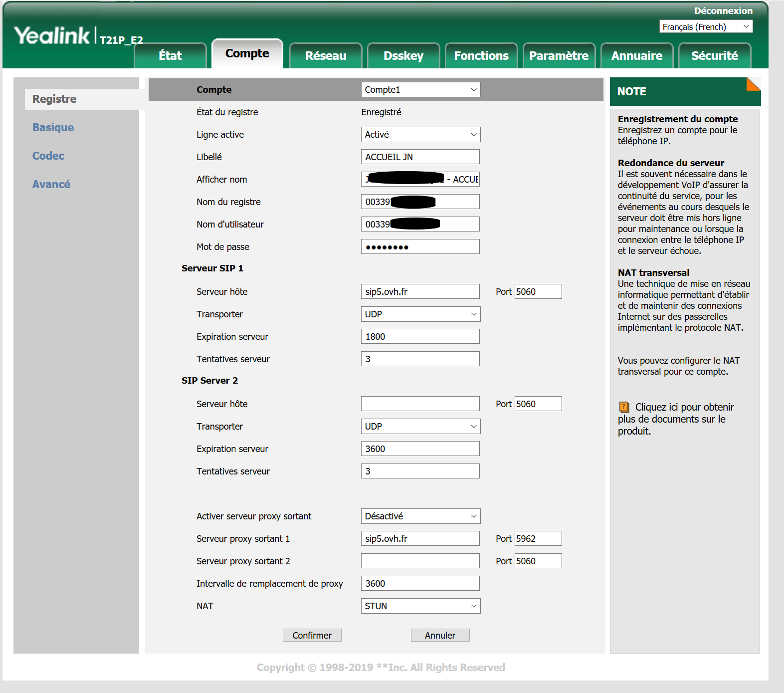Go to the Dsskey tab
The image size is (784, 693).
coord(403,56)
